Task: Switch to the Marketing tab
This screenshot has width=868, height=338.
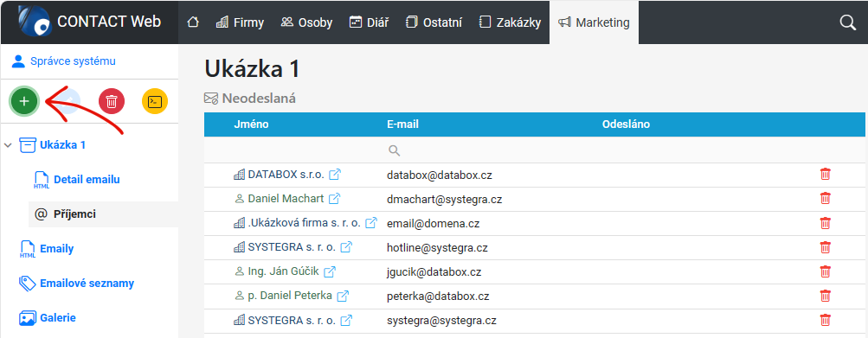Action: coord(594,22)
